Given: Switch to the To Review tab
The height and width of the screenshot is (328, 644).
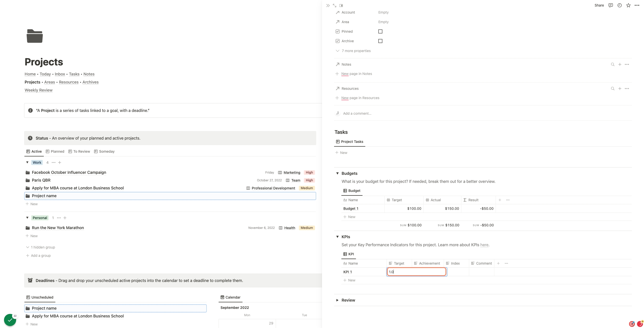Looking at the screenshot, I should click(x=79, y=151).
